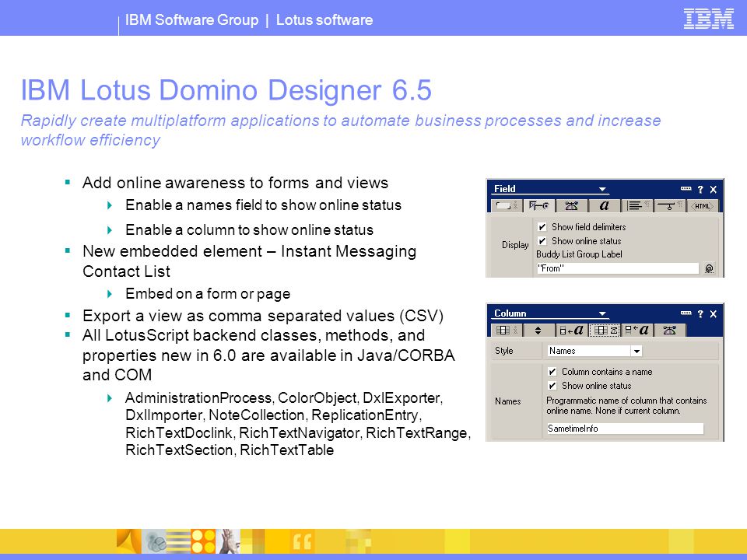This screenshot has width=747, height=560.
Task: Click the hands icon in footer strip
Action: (x=228, y=541)
